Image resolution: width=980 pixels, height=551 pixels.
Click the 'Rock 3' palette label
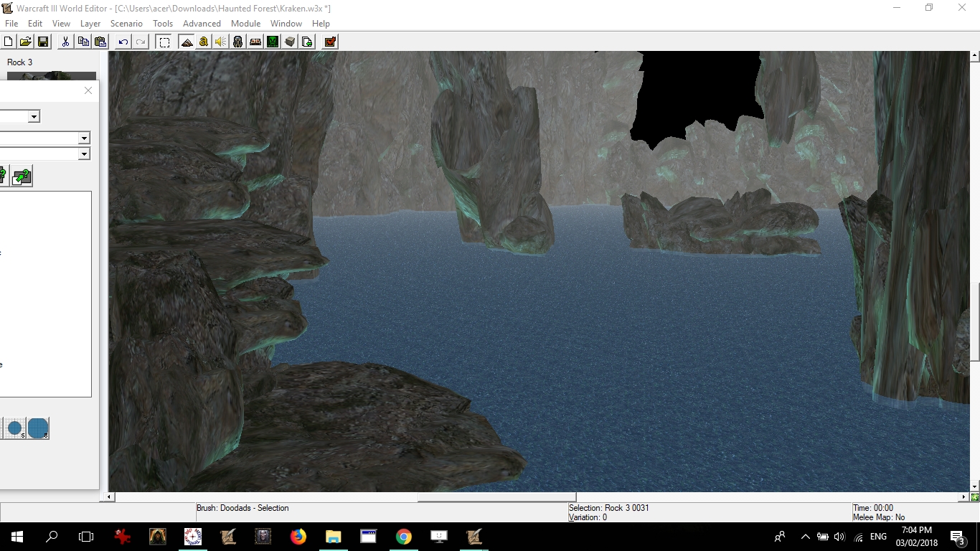click(20, 62)
